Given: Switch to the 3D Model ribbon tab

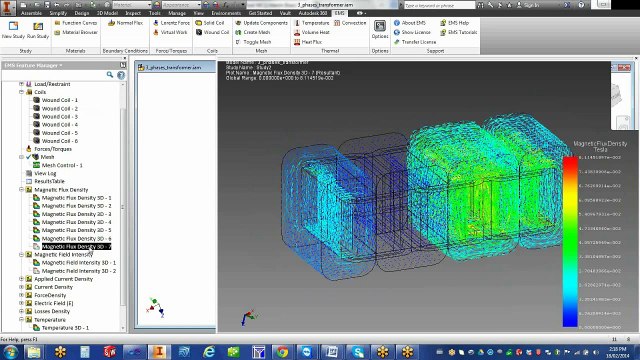Looking at the screenshot, I should 107,13.
